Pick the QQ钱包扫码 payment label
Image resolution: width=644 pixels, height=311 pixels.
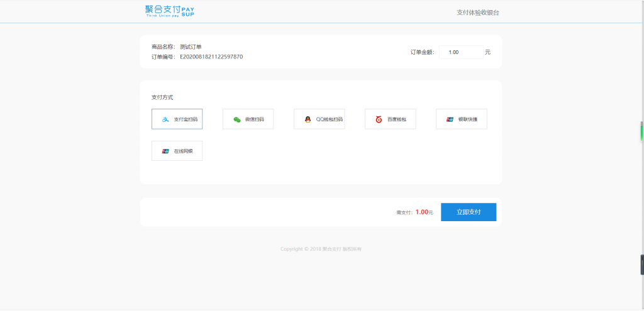click(x=329, y=119)
